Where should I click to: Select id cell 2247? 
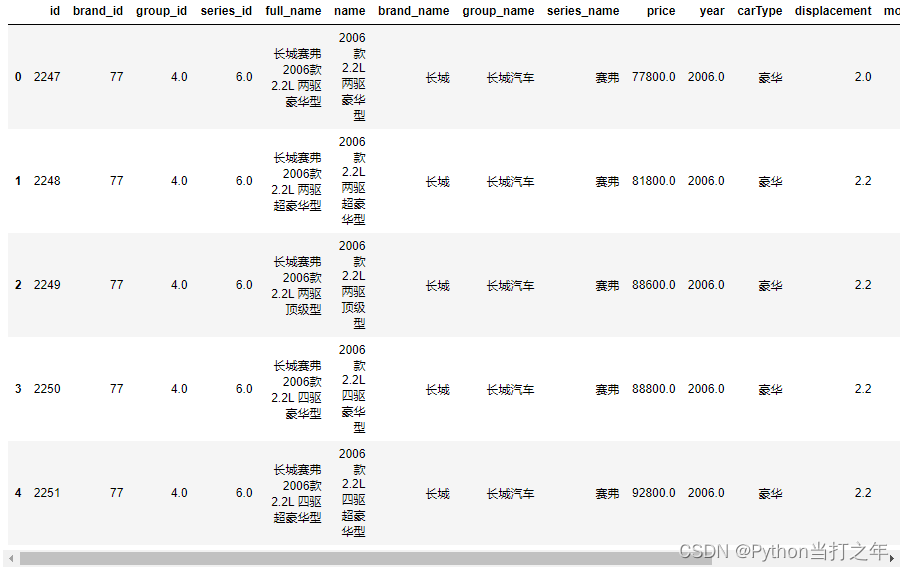(47, 77)
